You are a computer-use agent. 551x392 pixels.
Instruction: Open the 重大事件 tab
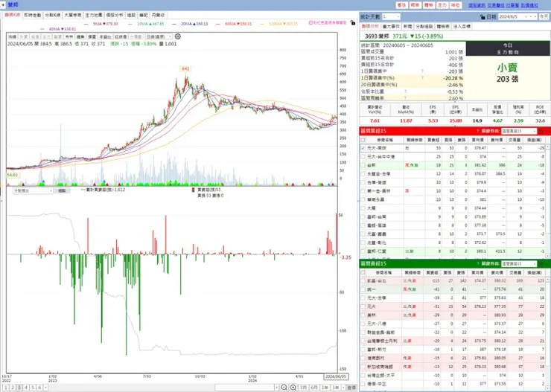[x=391, y=26]
